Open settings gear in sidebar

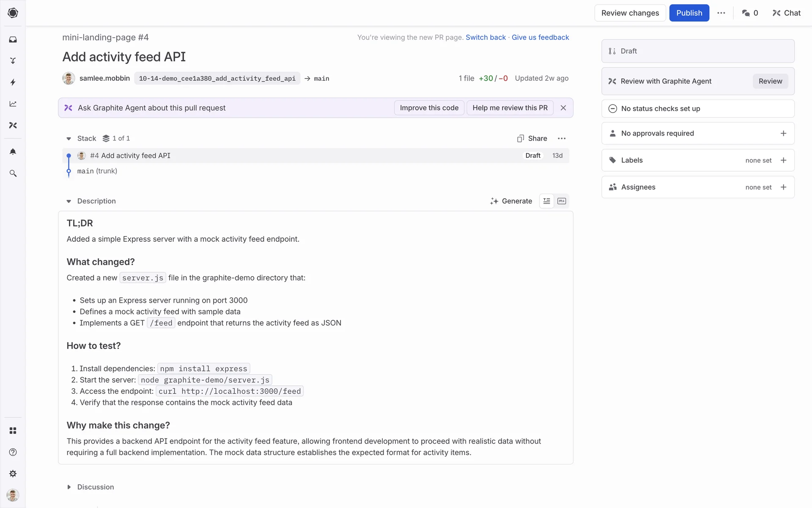tap(13, 474)
